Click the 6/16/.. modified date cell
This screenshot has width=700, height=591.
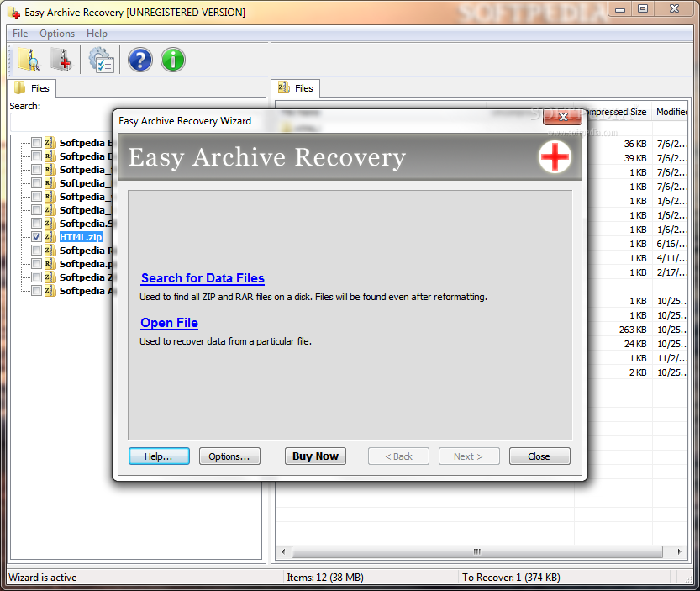pyautogui.click(x=671, y=244)
